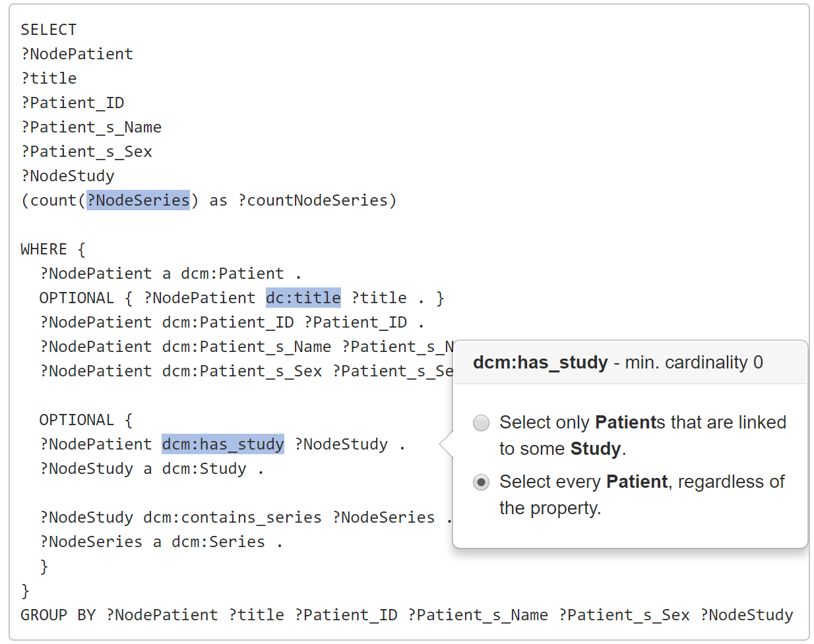The height and width of the screenshot is (644, 814).
Task: Click the SELECT keyword at the top
Action: pyautogui.click(x=49, y=30)
